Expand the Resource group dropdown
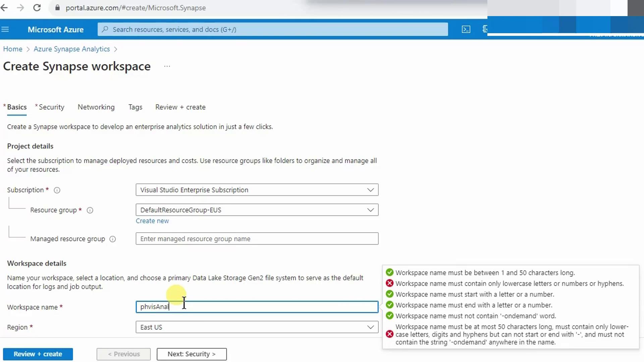644x362 pixels. 257,210
